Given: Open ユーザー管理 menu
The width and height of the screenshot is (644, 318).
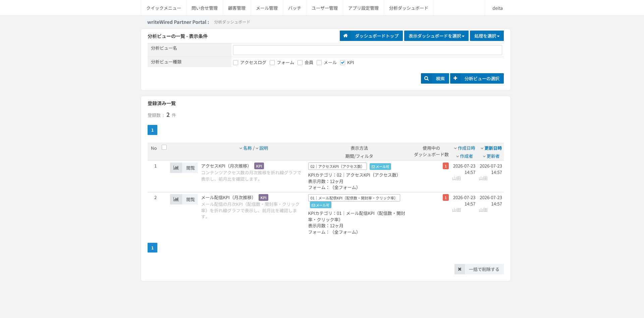Looking at the screenshot, I should tap(325, 8).
